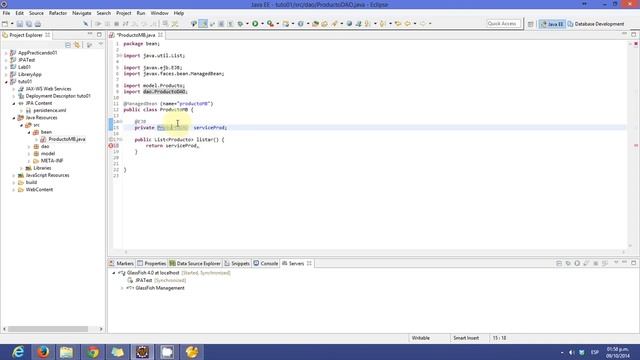Open the Window menu
The width and height of the screenshot is (640, 360).
tap(159, 13)
